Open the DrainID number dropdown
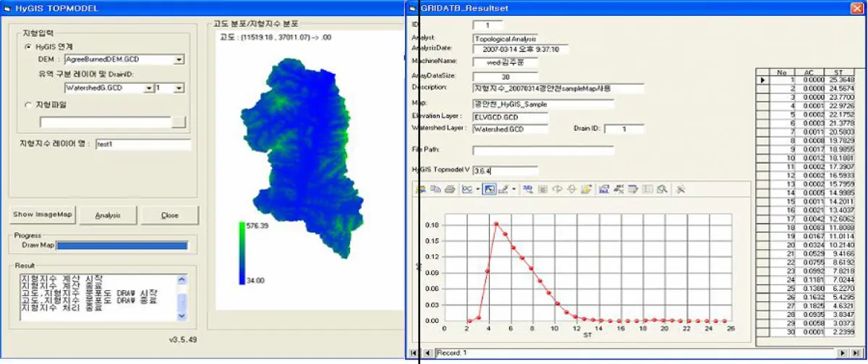868x364 pixels. tap(179, 88)
